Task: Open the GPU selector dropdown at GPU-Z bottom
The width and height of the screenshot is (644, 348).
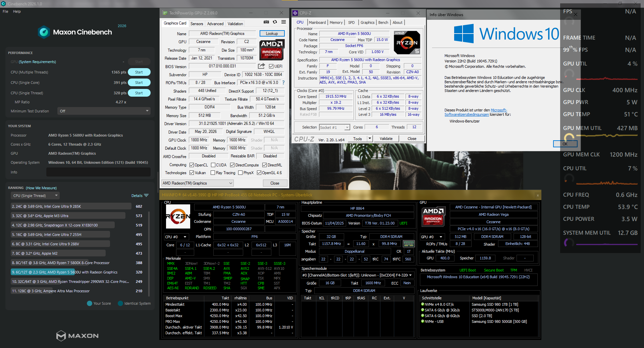Action: tap(198, 183)
